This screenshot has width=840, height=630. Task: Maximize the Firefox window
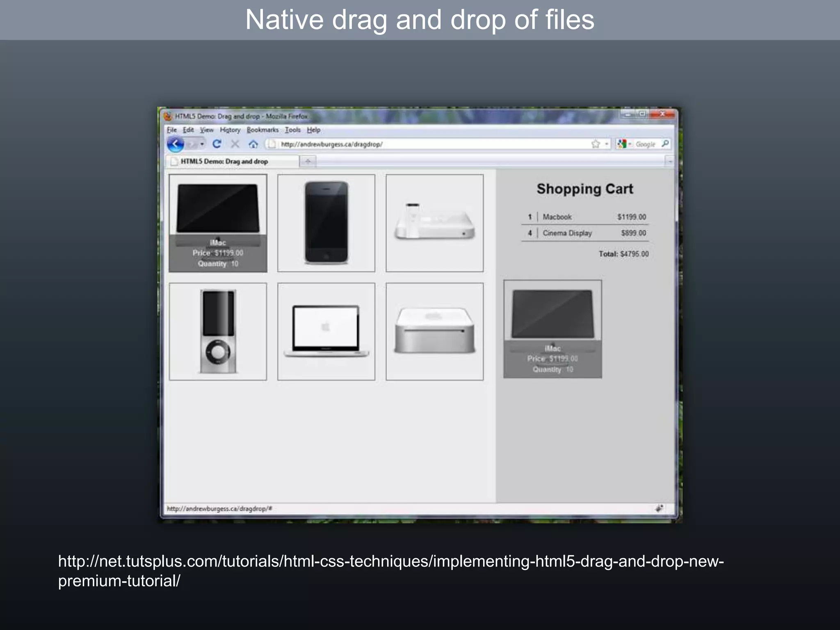point(642,114)
